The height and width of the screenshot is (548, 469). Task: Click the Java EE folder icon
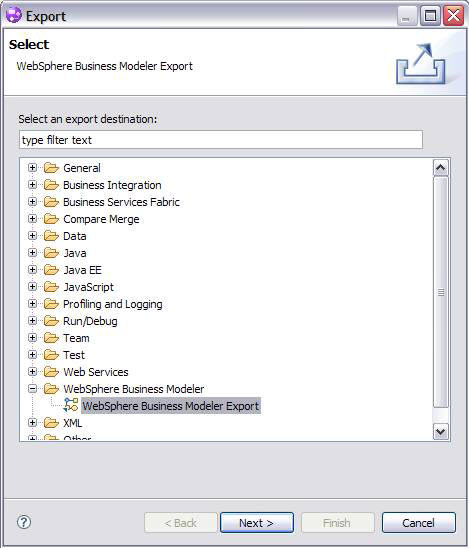(51, 270)
